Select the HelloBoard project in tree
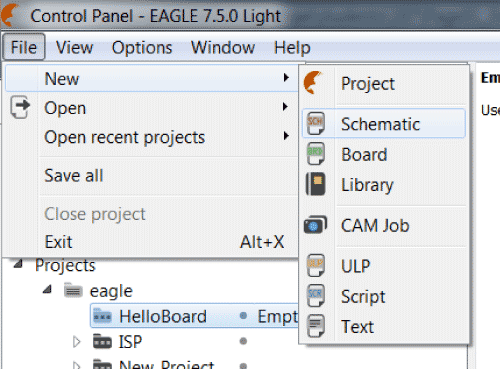The width and height of the screenshot is (500, 369). coord(163,316)
